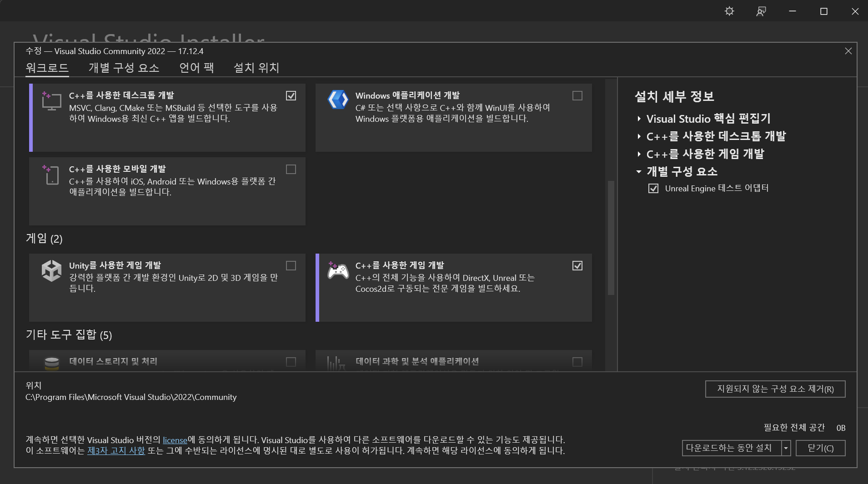Open the install mode dropdown arrow

(786, 448)
